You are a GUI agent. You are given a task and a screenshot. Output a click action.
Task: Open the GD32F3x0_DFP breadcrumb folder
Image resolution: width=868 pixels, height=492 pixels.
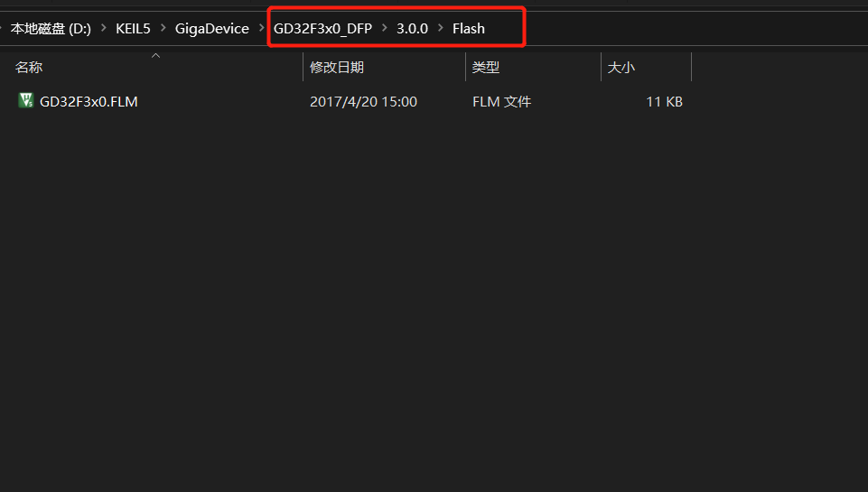point(322,29)
